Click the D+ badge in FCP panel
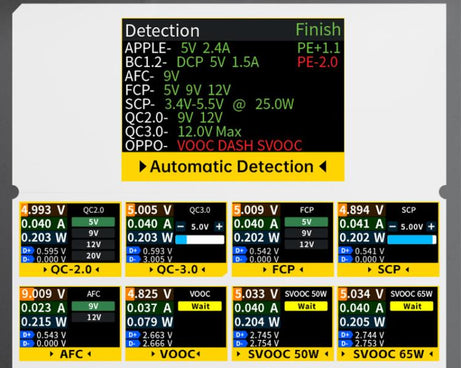Image resolution: width=461 pixels, height=368 pixels. click(x=240, y=251)
